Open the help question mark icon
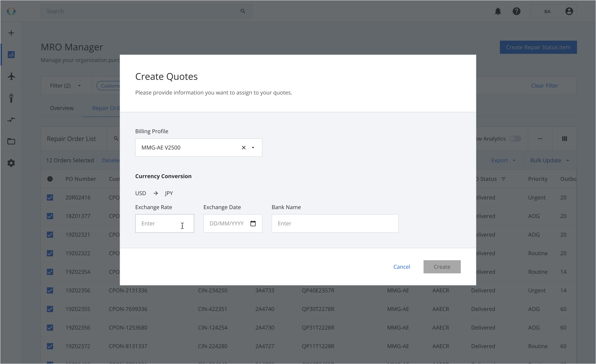 (x=516, y=11)
